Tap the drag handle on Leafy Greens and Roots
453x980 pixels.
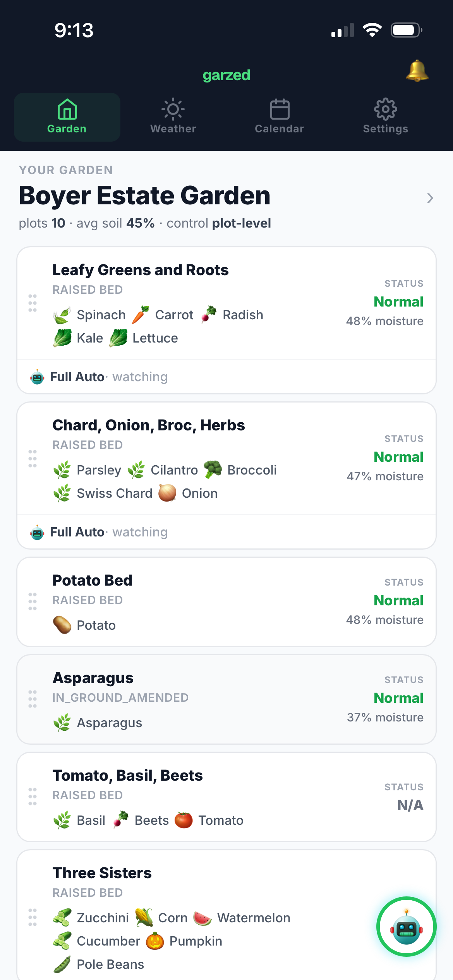coord(33,303)
